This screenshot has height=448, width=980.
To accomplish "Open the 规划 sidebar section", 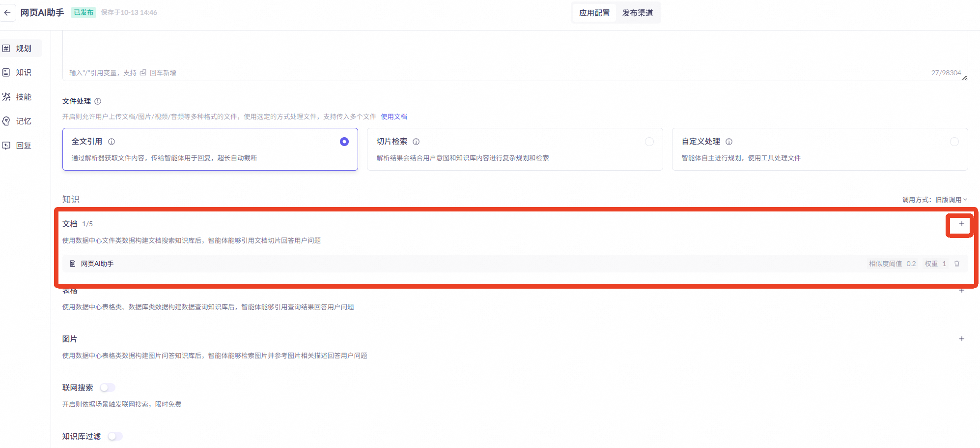I will [20, 48].
